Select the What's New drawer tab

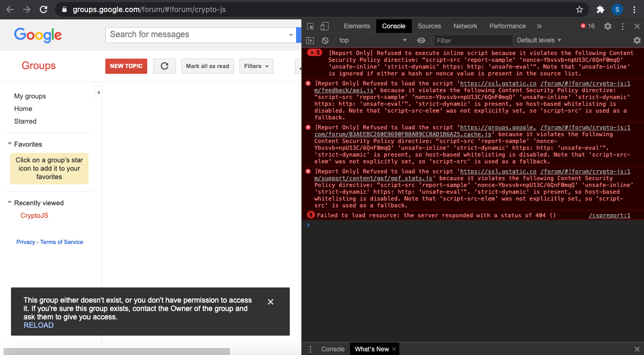pos(372,349)
